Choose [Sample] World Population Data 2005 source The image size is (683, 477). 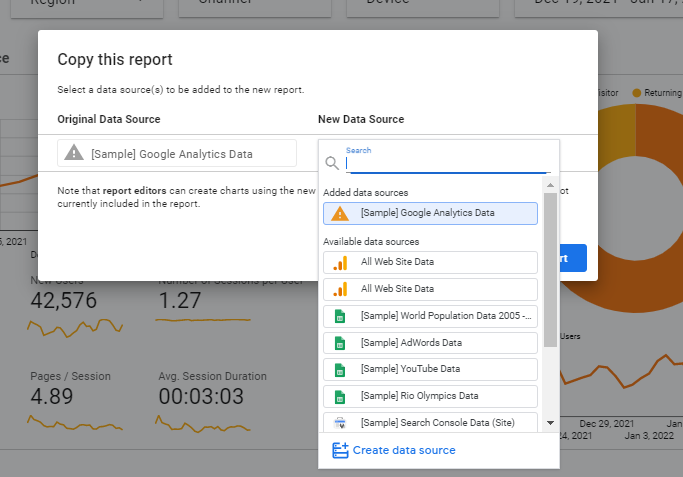click(x=430, y=316)
